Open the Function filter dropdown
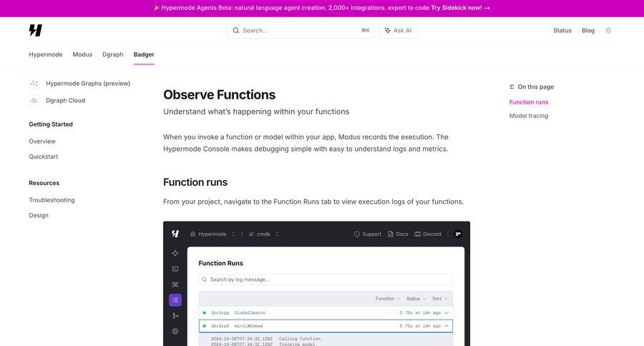This screenshot has width=644, height=346. coord(388,299)
